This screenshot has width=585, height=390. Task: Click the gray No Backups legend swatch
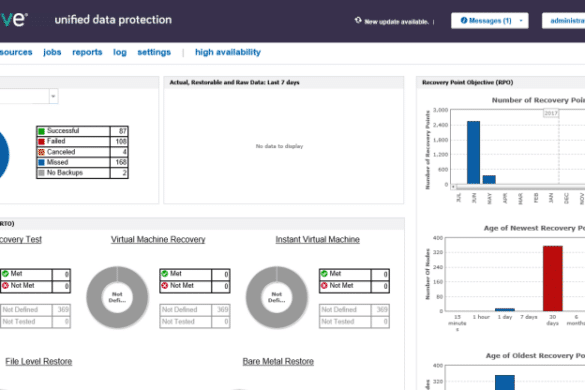tap(41, 173)
